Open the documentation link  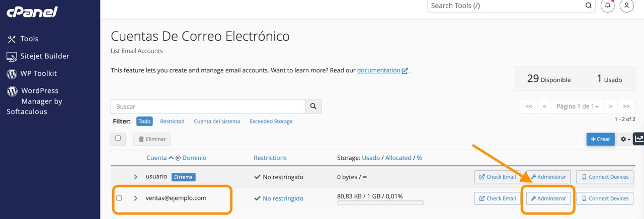(x=382, y=70)
